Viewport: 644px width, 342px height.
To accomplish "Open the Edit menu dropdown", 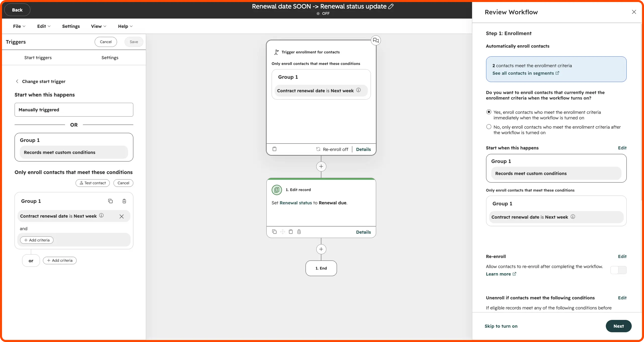I will (44, 26).
